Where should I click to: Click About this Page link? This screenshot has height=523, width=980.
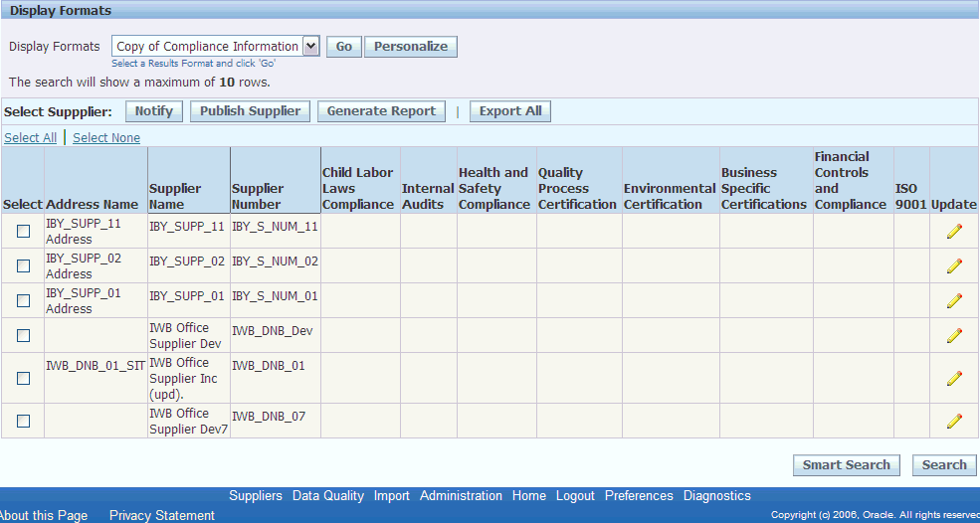(x=43, y=515)
